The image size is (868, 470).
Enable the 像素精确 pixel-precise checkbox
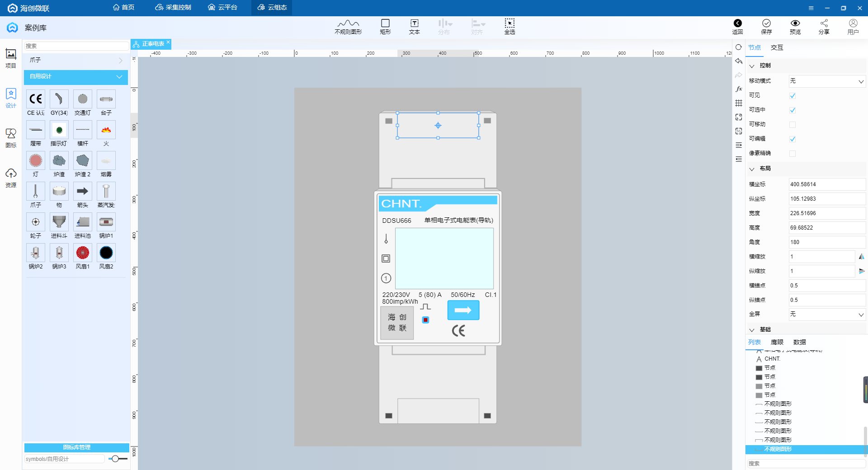[x=793, y=153]
